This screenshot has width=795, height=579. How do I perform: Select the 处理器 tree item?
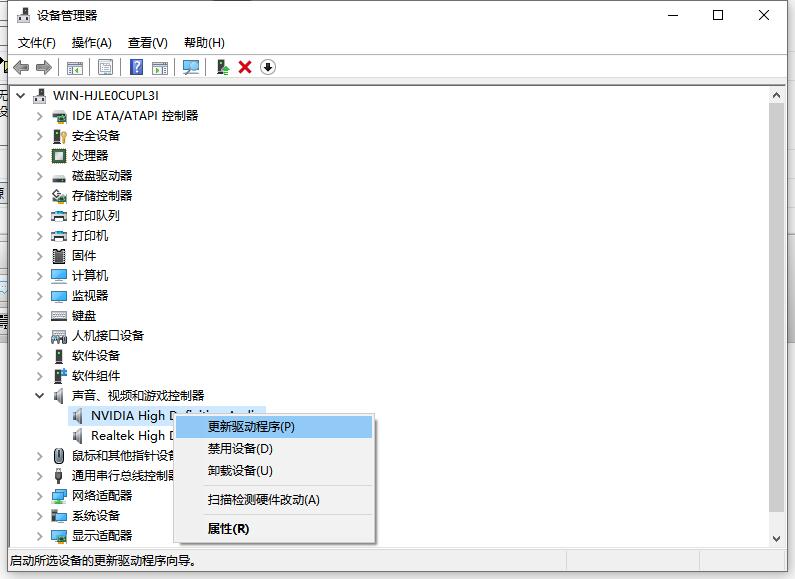pos(89,156)
